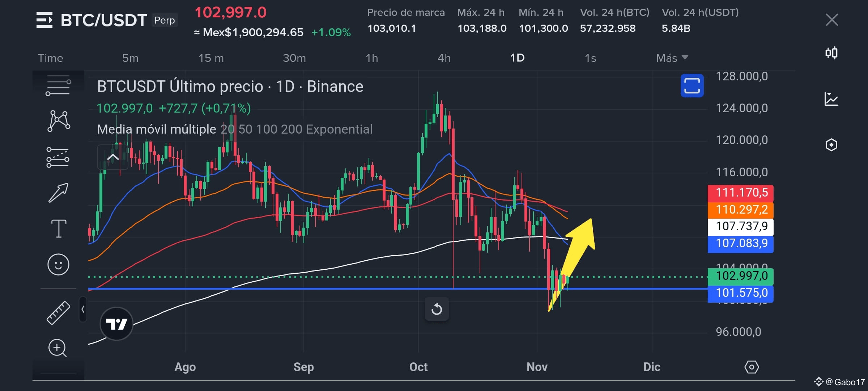The image size is (868, 391).
Task: Open the hexagon chart settings icon
Action: (x=831, y=145)
